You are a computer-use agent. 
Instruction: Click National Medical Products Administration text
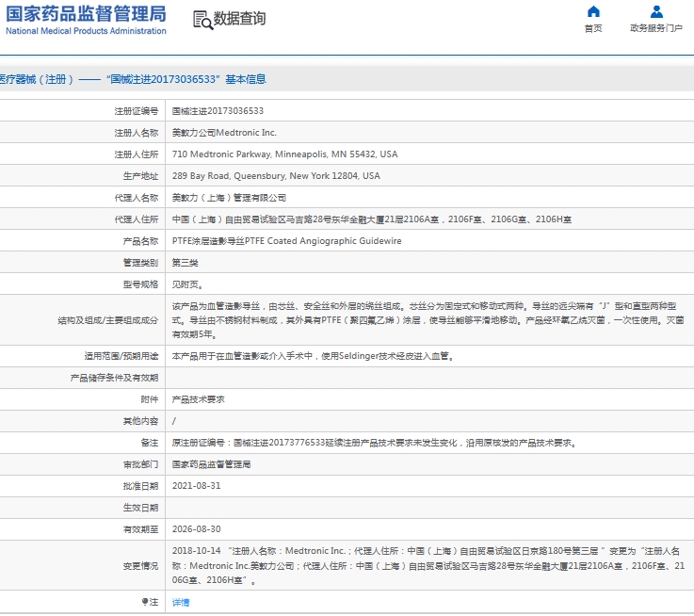(x=86, y=31)
